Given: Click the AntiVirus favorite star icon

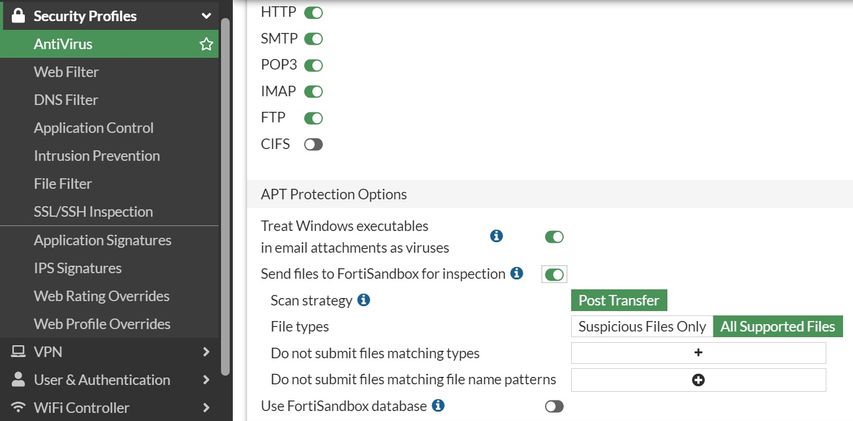Looking at the screenshot, I should (206, 44).
